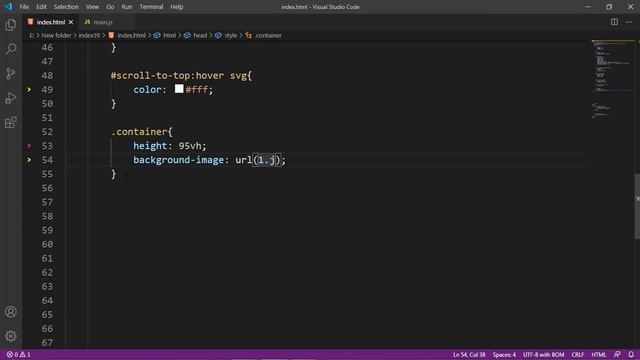Open the Explorer view in activity bar
Screen dimensions: 640x360
coord(11,25)
